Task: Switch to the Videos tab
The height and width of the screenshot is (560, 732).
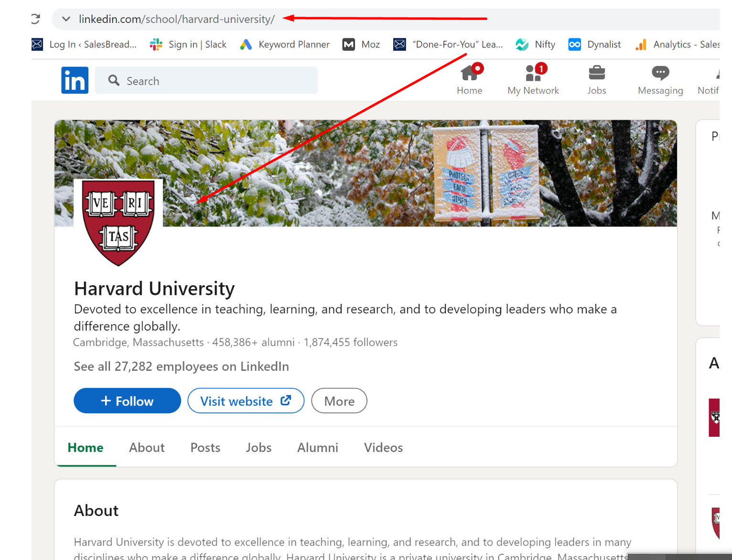Action: click(x=383, y=448)
